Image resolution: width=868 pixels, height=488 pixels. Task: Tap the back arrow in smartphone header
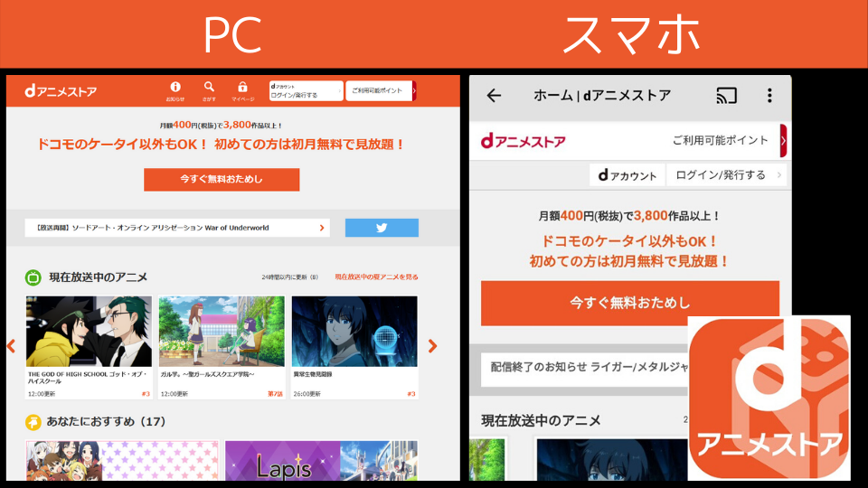coord(494,96)
